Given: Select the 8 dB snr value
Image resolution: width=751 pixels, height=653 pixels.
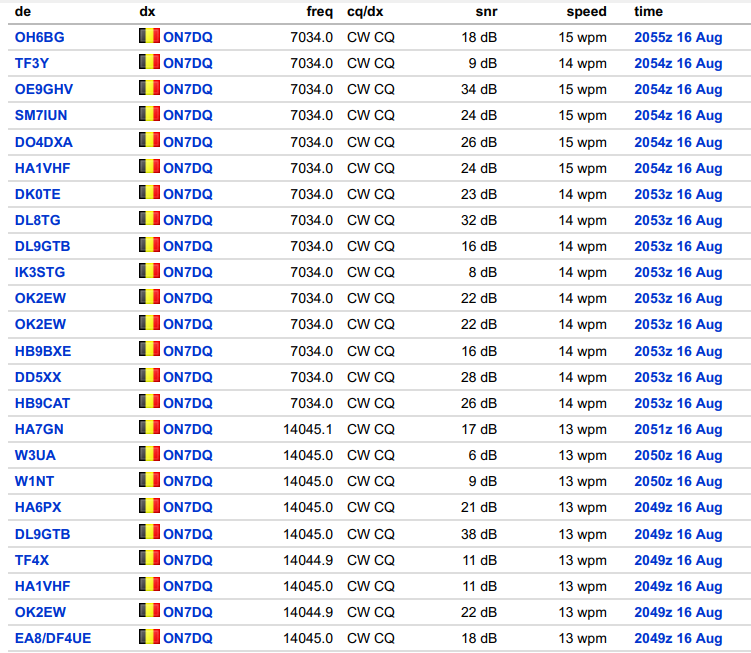Looking at the screenshot, I should click(x=483, y=272).
